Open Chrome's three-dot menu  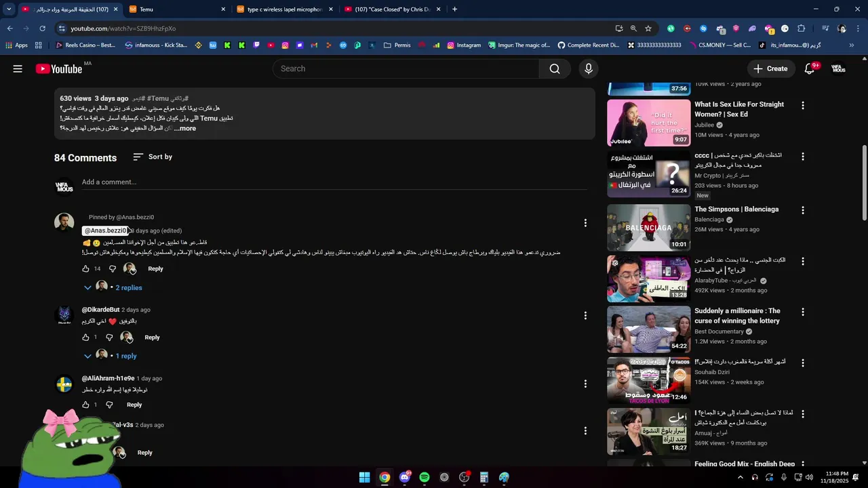(x=857, y=28)
